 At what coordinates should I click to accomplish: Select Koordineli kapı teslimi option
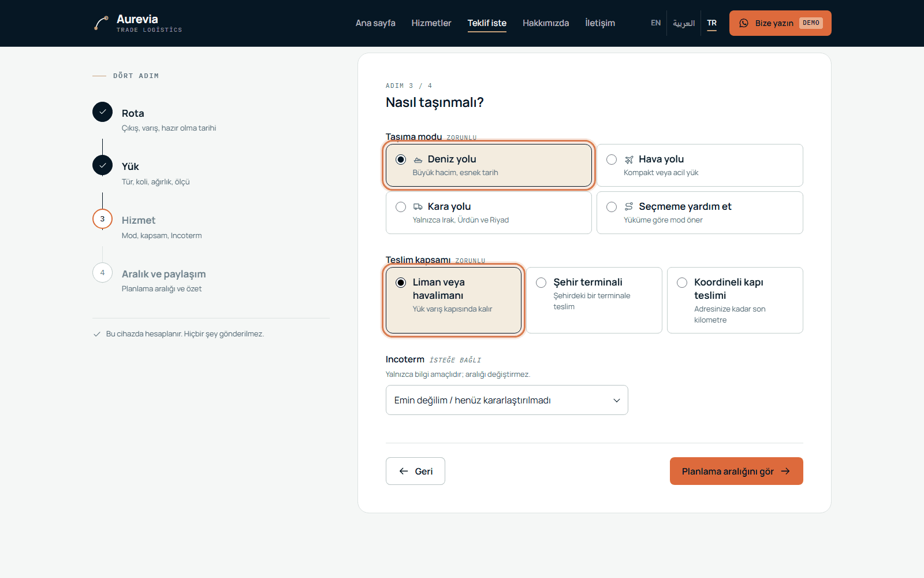735,300
